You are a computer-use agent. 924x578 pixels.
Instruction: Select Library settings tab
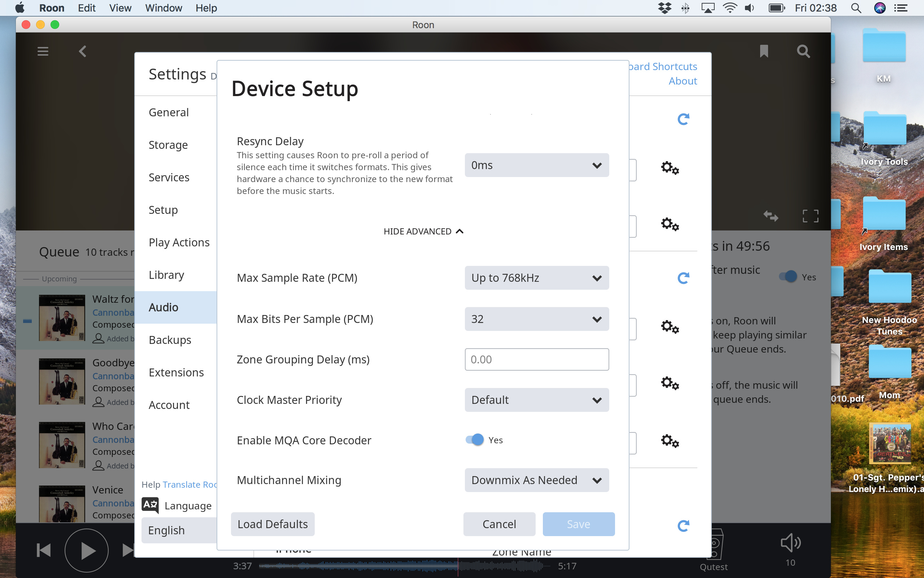point(176,275)
